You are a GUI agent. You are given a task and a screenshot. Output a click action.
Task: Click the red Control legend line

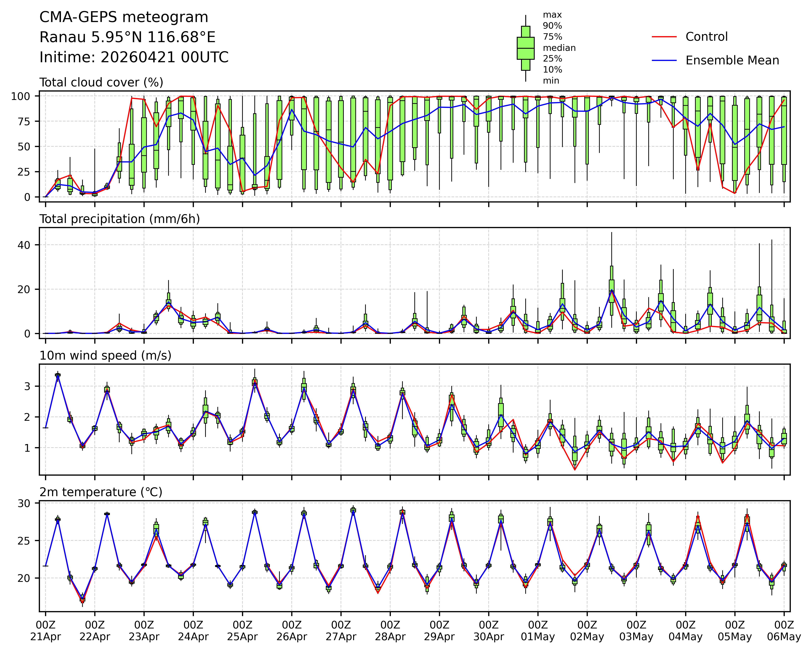[664, 37]
